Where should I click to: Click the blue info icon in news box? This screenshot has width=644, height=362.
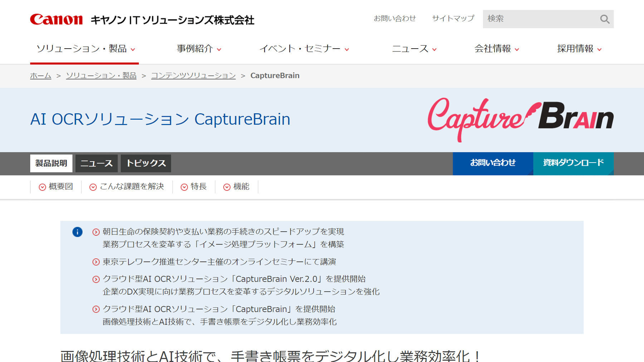pyautogui.click(x=77, y=232)
